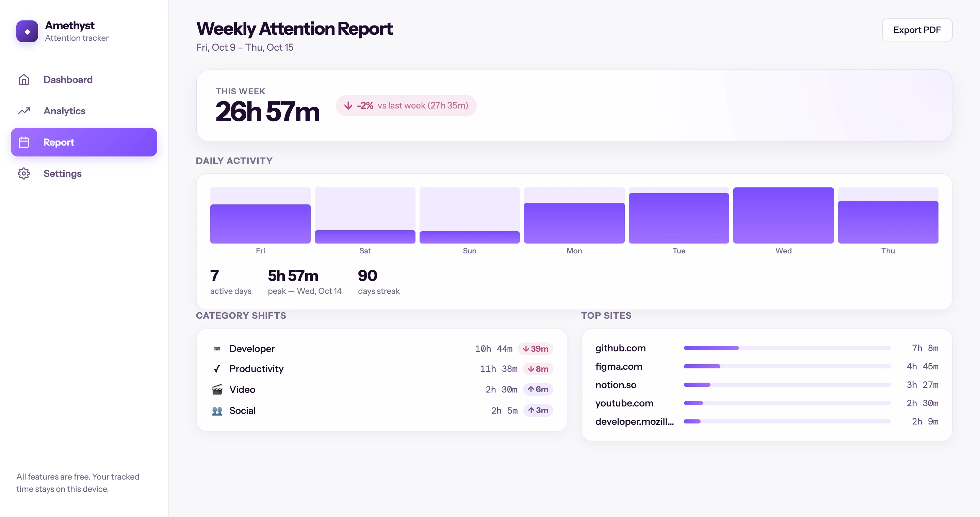Click the developer.mozill... usage progress bar
Image resolution: width=980 pixels, height=517 pixels.
click(x=787, y=421)
